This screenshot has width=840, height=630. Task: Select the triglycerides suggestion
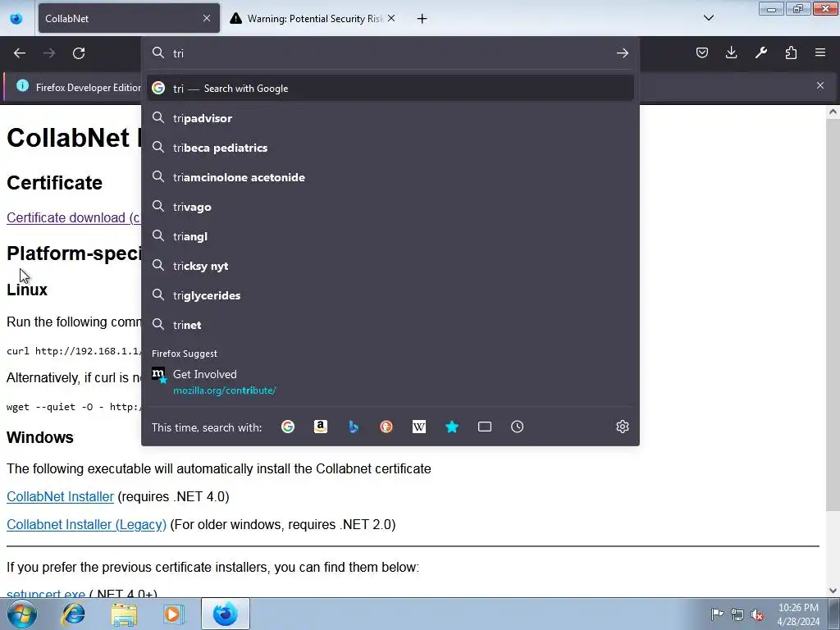pos(390,295)
